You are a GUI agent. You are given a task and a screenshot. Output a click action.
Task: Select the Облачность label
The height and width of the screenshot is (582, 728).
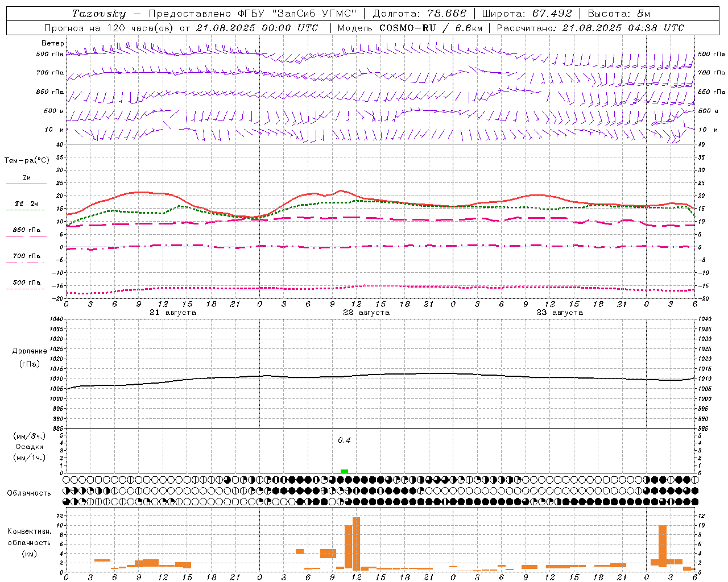click(x=29, y=493)
